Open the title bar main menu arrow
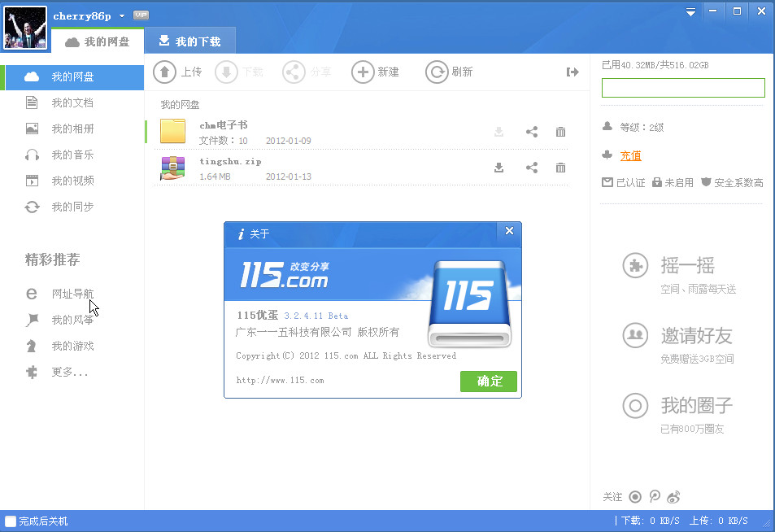 [x=690, y=12]
